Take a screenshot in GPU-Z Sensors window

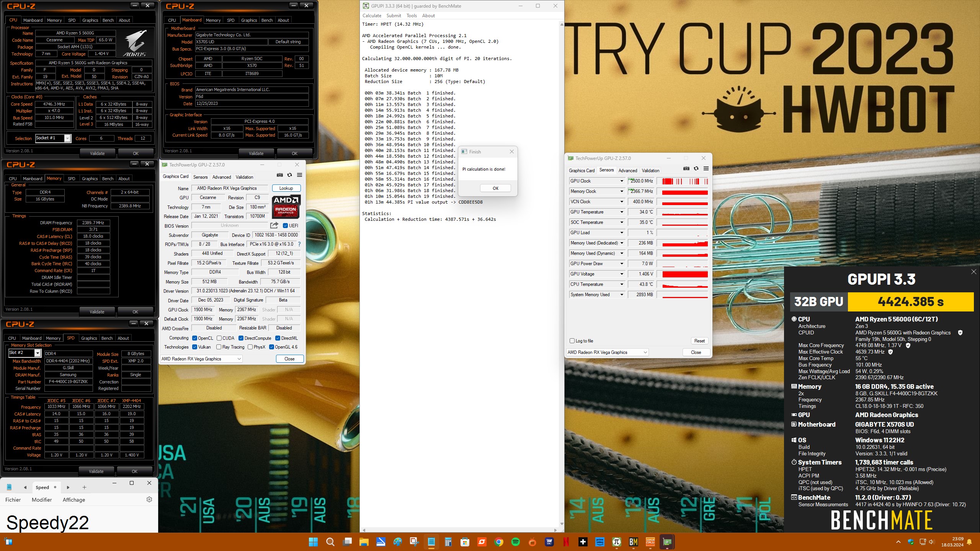coord(686,169)
